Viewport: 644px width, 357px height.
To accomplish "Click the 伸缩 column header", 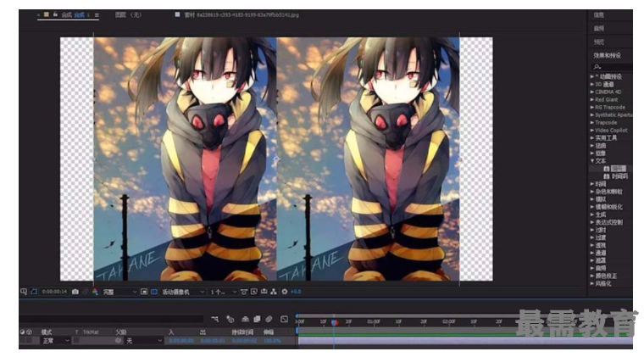I will 269,332.
